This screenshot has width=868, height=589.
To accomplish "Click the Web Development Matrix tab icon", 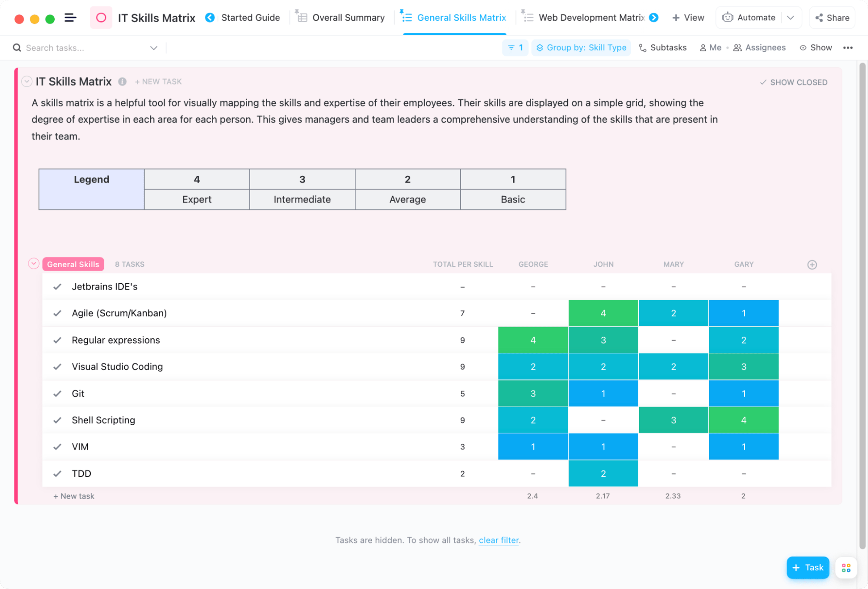I will tap(527, 18).
